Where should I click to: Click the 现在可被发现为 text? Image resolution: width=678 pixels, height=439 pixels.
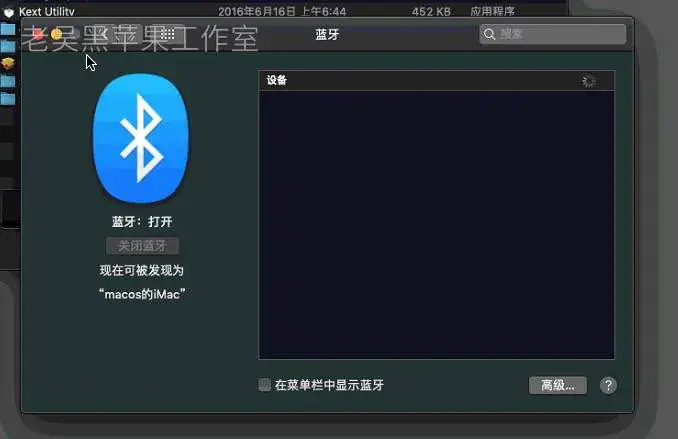tap(142, 271)
